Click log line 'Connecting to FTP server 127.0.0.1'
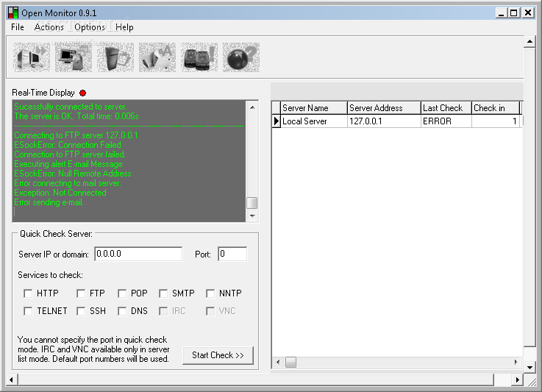This screenshot has width=542, height=392. click(76, 135)
